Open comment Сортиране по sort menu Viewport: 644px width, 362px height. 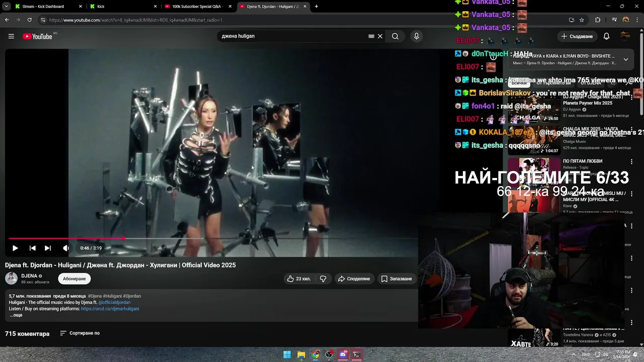(80, 333)
